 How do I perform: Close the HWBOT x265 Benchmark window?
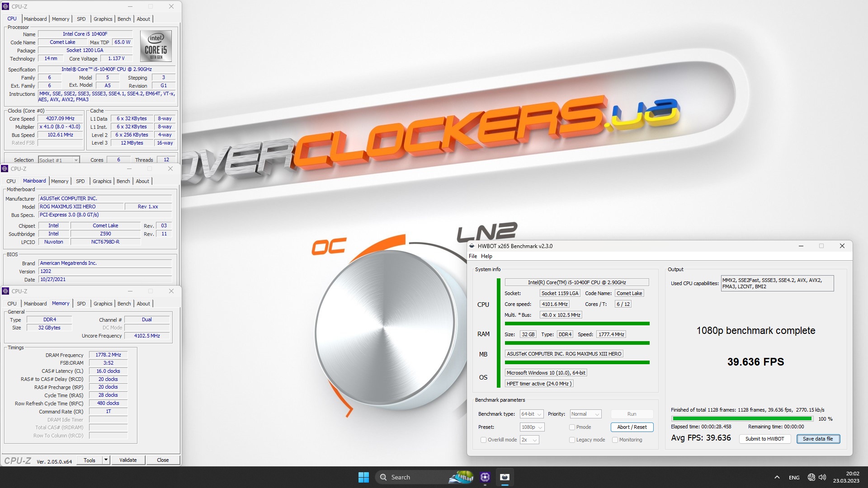842,246
